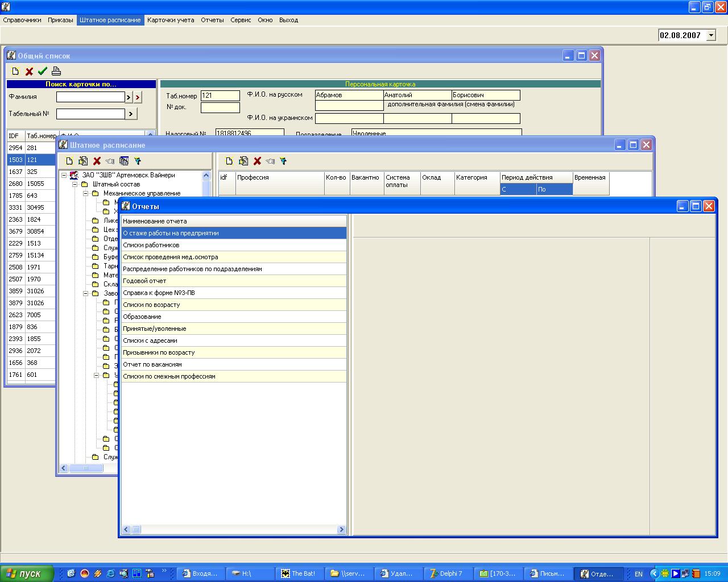This screenshot has width=728, height=582.
Task: Collapse the Механическое управление tree node
Action: [86, 193]
